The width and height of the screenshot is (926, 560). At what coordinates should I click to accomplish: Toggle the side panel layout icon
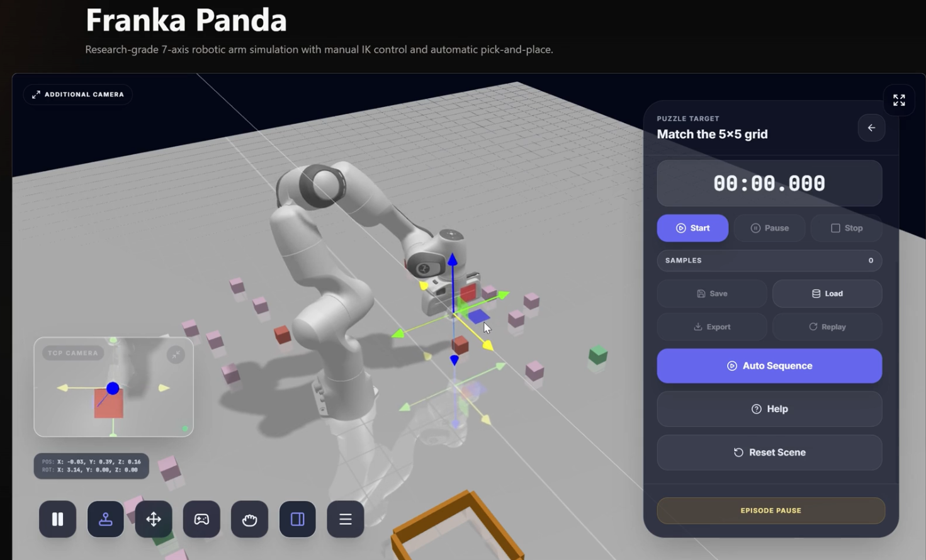click(x=297, y=519)
